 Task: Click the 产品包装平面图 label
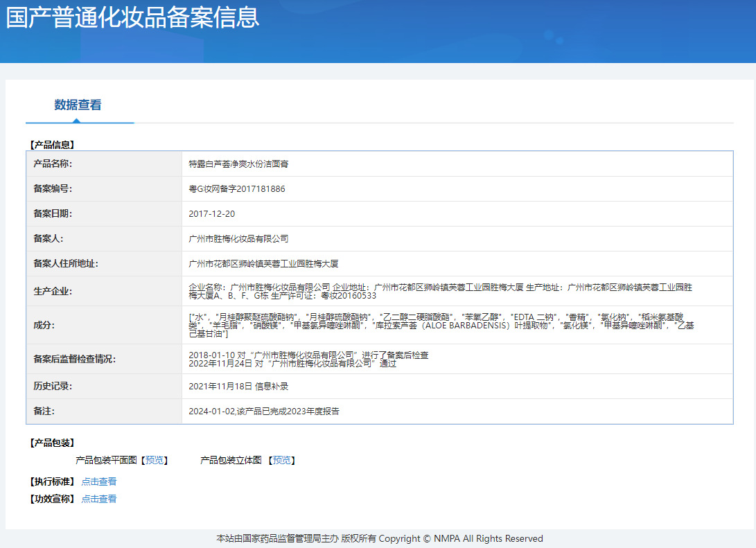pos(106,460)
